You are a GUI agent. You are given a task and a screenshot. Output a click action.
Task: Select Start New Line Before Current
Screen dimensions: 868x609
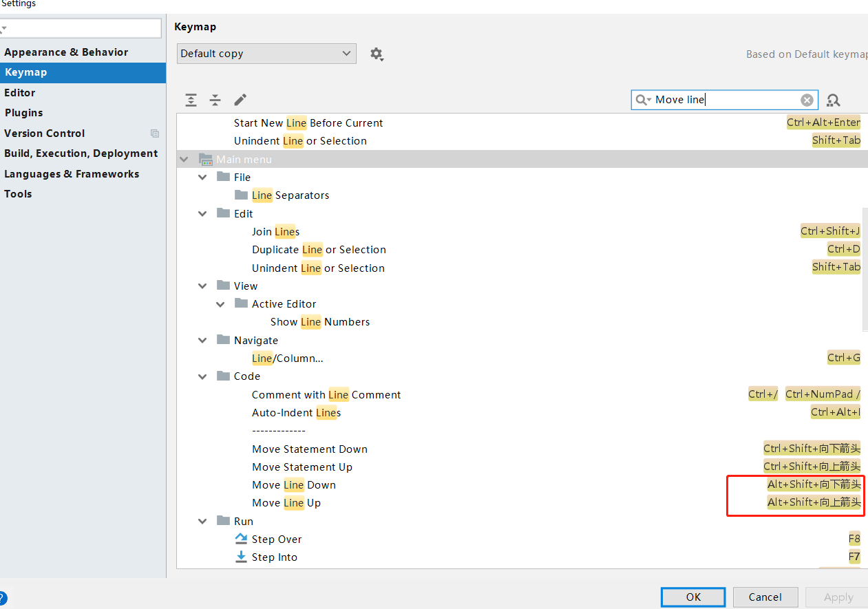pos(308,123)
